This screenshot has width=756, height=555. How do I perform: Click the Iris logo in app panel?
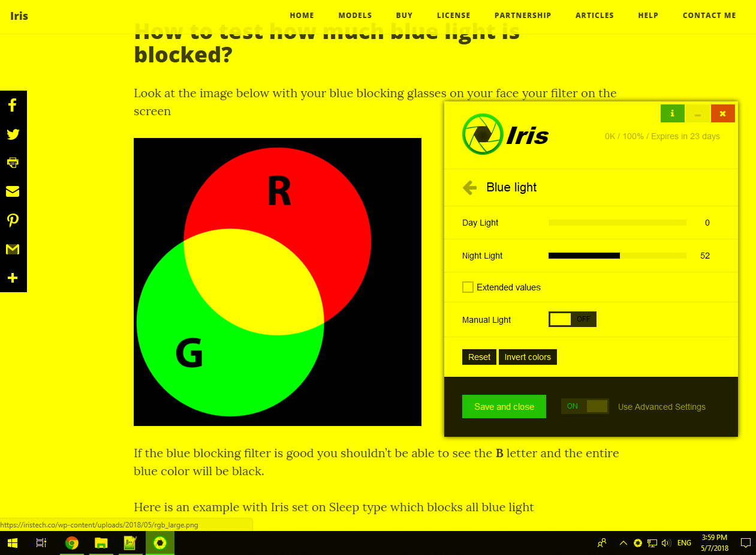(x=505, y=134)
